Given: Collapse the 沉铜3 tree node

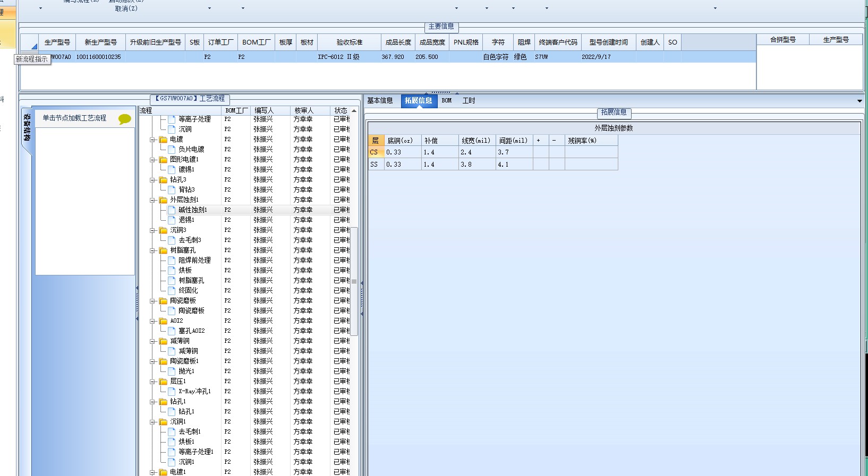Looking at the screenshot, I should click(x=152, y=230).
